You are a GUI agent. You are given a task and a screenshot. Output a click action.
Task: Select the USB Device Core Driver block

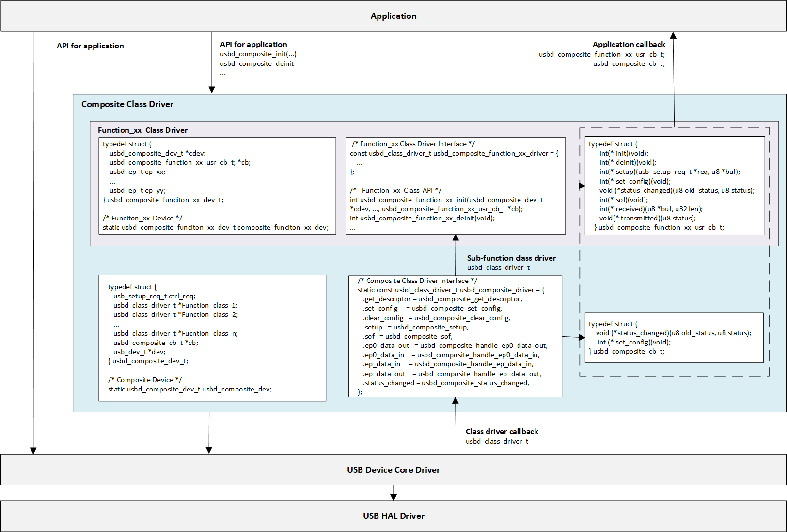pyautogui.click(x=393, y=469)
